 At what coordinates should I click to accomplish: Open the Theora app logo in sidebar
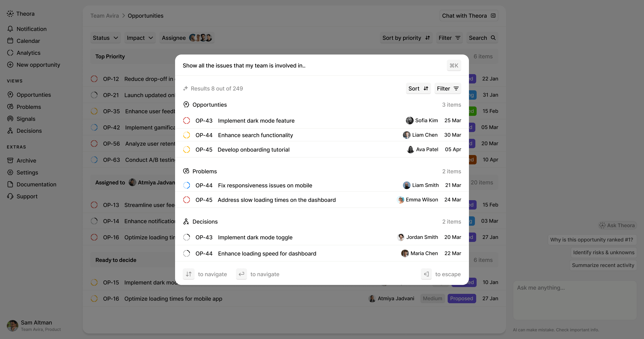pyautogui.click(x=10, y=13)
